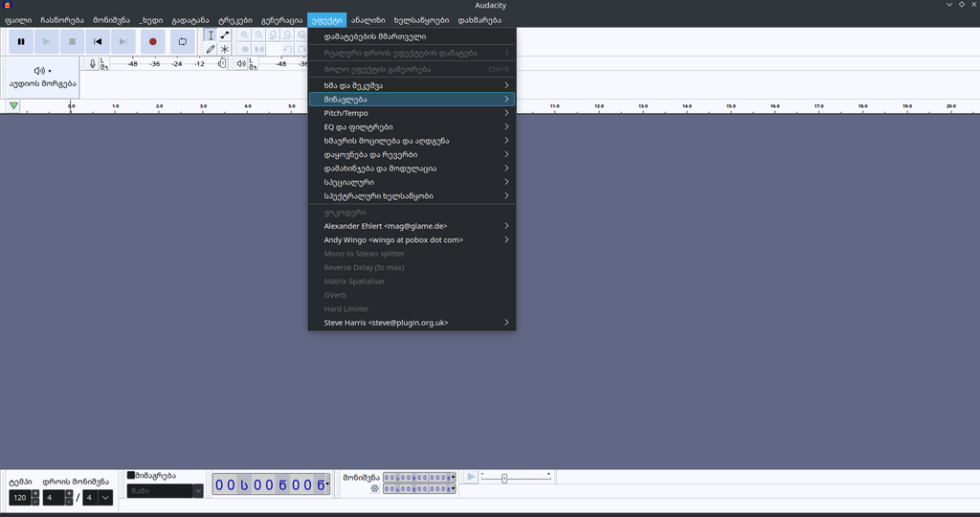Image resolution: width=980 pixels, height=517 pixels.
Task: Click Silence audio selection icon
Action: (258, 49)
